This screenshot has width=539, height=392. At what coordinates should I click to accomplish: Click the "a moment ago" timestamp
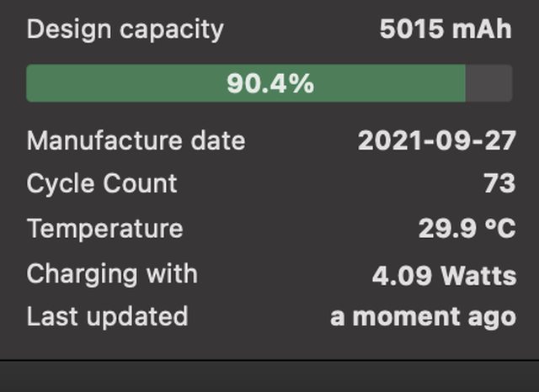click(423, 317)
